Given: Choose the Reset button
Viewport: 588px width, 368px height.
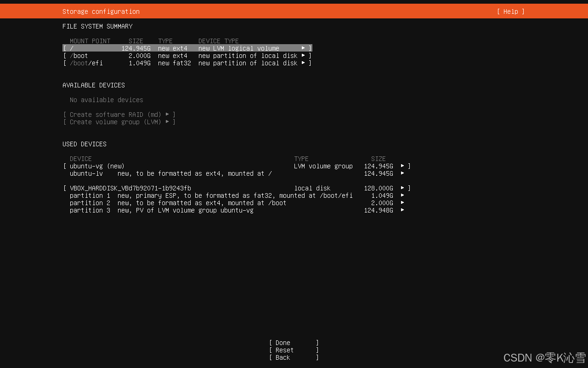Looking at the screenshot, I should click(x=294, y=350).
